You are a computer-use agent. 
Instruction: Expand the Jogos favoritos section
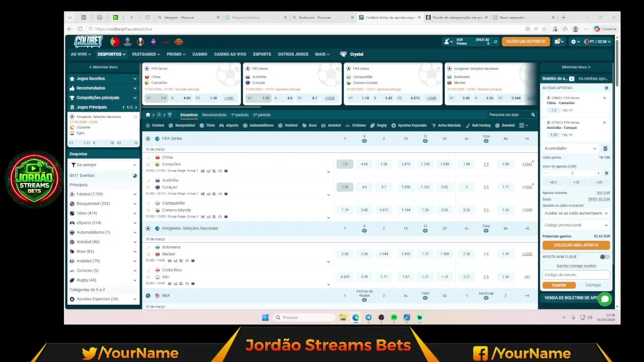[103, 79]
